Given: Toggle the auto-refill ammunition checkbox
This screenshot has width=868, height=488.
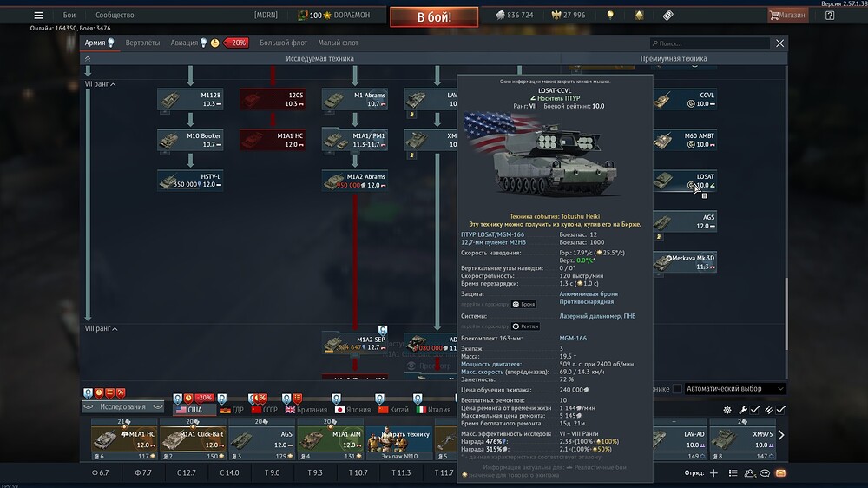Looking at the screenshot, I should pyautogui.click(x=780, y=410).
